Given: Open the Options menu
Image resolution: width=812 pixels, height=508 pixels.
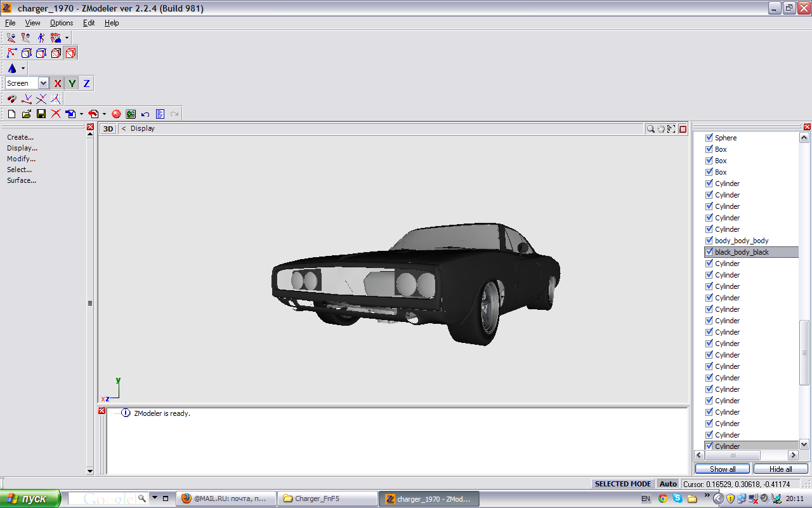Looking at the screenshot, I should pyautogui.click(x=62, y=23).
